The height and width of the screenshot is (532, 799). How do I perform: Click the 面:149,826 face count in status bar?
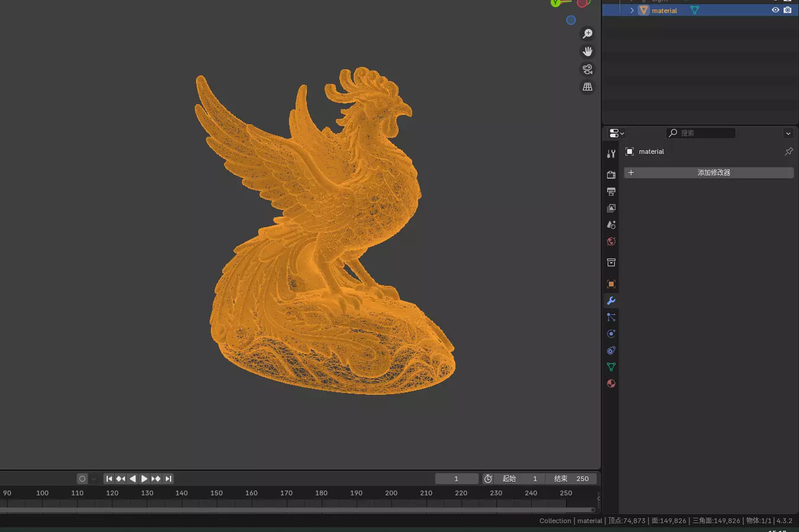(x=669, y=521)
